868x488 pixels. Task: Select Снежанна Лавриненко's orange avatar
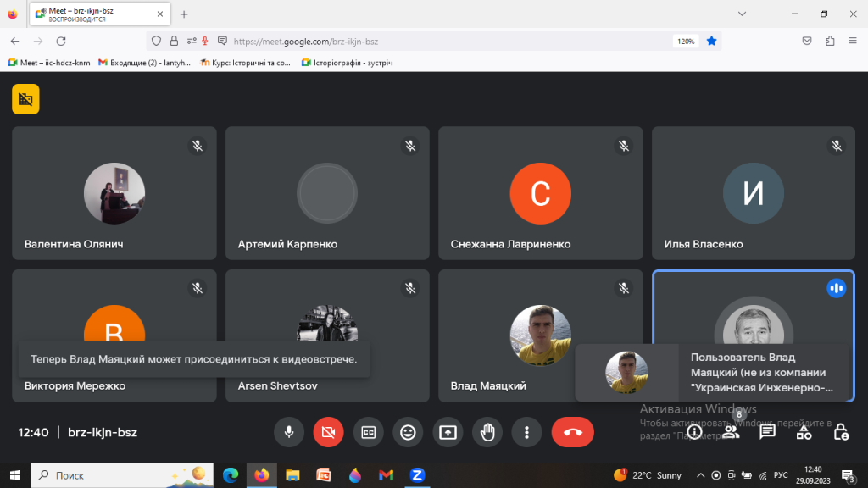[x=540, y=193]
